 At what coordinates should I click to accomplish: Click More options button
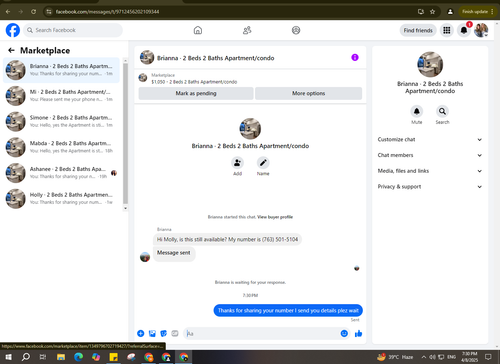click(308, 93)
